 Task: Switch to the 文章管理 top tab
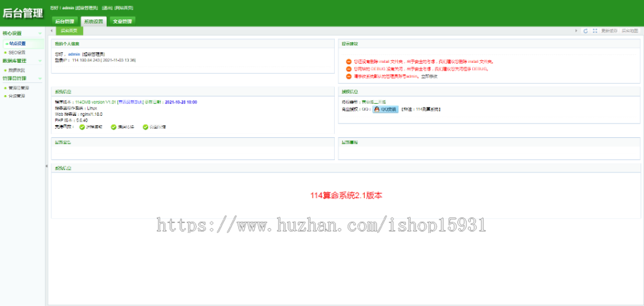click(122, 21)
